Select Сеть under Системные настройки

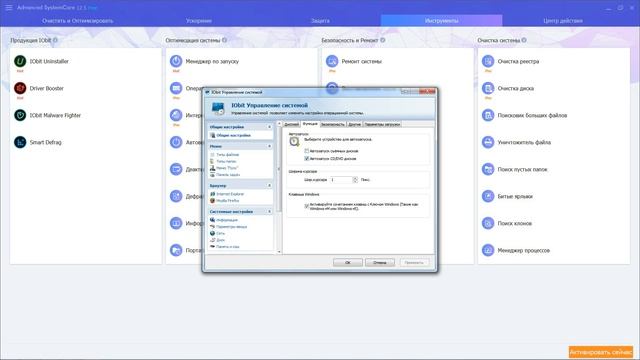218,233
